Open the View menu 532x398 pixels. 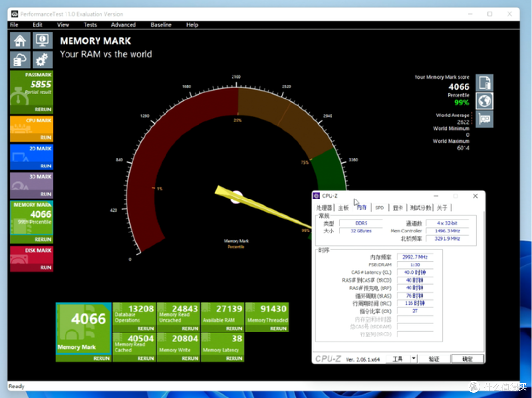point(63,25)
